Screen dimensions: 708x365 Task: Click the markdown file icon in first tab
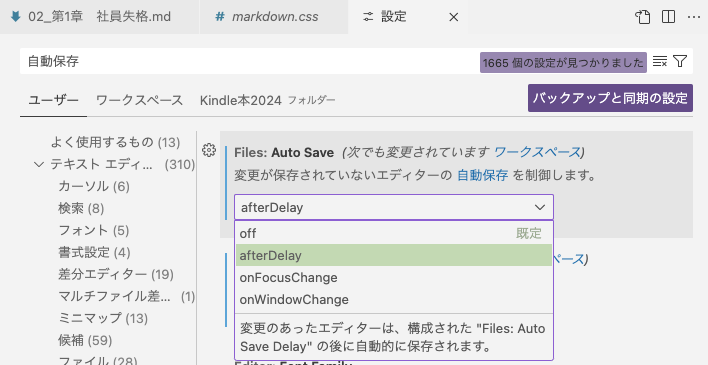coord(16,17)
